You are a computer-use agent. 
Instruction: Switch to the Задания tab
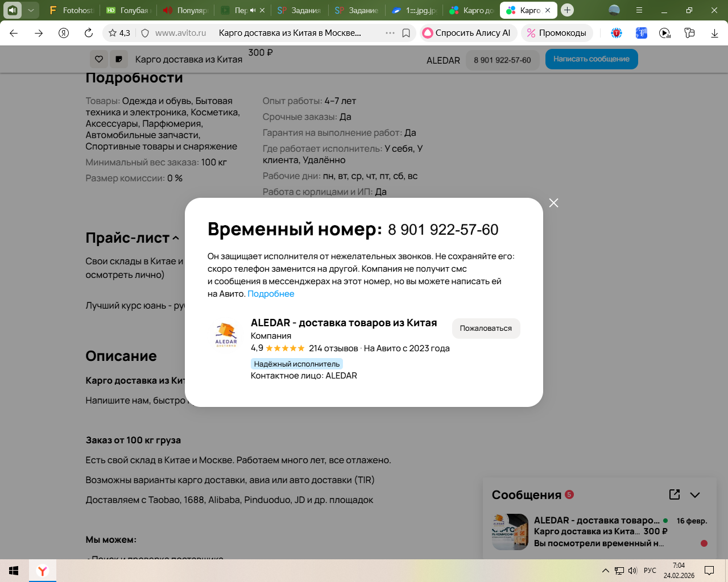[299, 10]
